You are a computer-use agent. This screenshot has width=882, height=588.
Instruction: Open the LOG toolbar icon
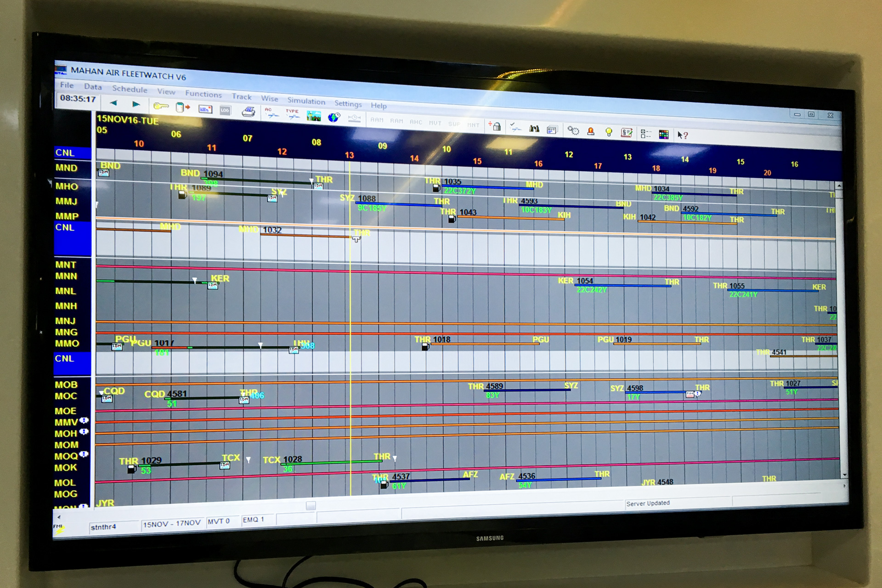[x=225, y=111]
